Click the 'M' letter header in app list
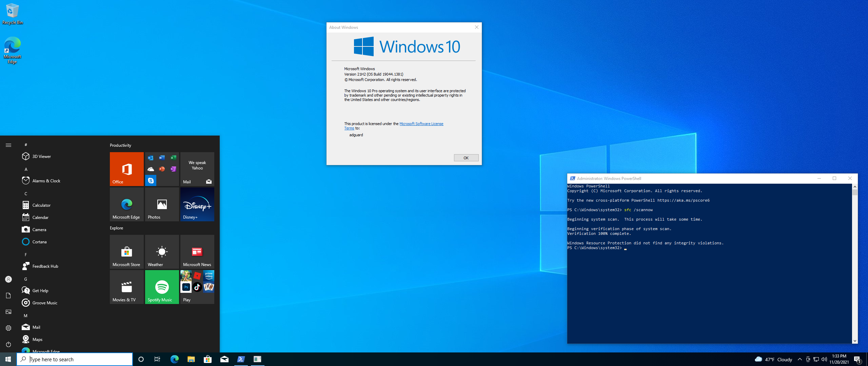The height and width of the screenshot is (366, 868). click(26, 316)
